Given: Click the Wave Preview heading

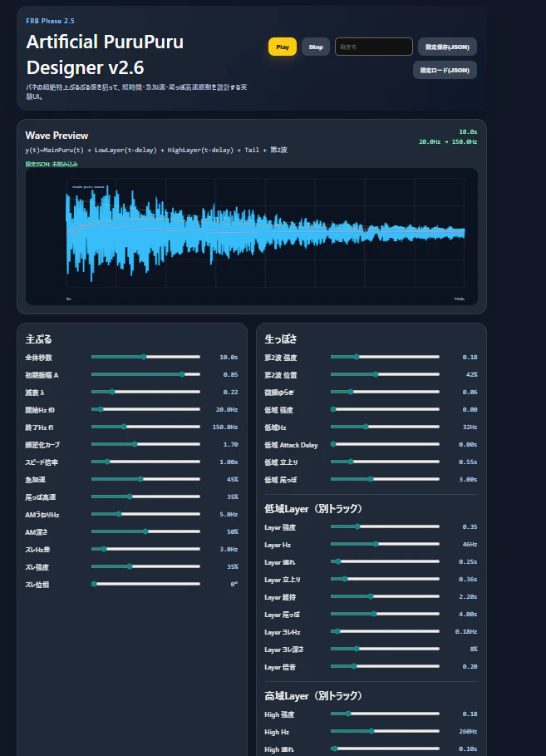Looking at the screenshot, I should (x=57, y=136).
